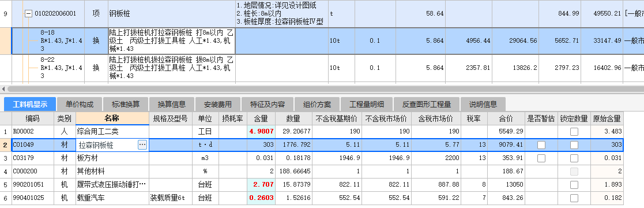Click the 数量 value 1776.792
The width and height of the screenshot is (644, 208).
pos(293,145)
